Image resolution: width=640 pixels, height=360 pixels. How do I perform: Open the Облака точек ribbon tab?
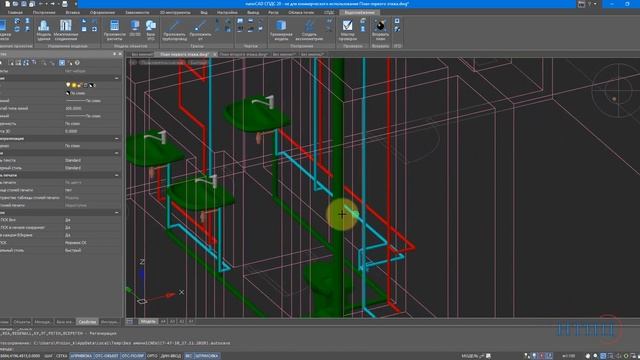[301, 13]
